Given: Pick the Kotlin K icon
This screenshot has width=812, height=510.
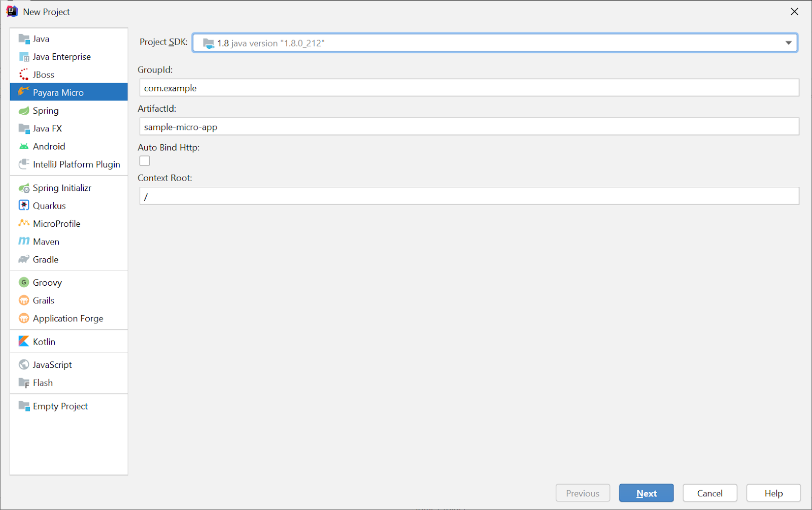Looking at the screenshot, I should [x=24, y=342].
